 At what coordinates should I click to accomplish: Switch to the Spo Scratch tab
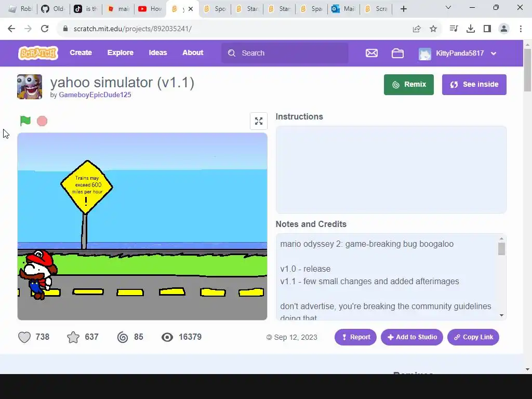click(215, 9)
